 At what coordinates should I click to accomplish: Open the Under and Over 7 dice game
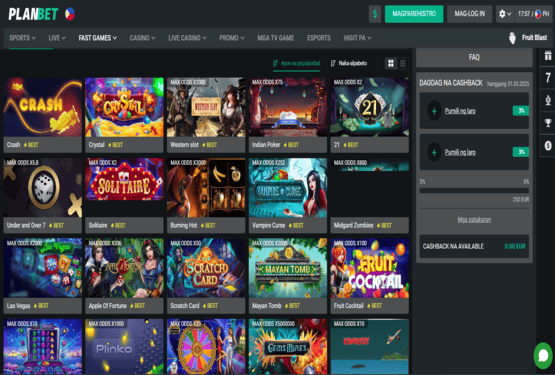42,188
